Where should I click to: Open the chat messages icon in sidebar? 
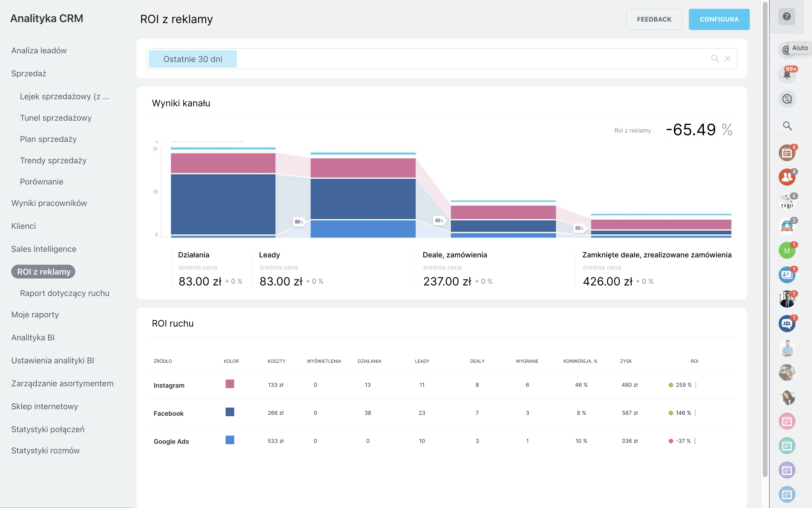point(786,99)
